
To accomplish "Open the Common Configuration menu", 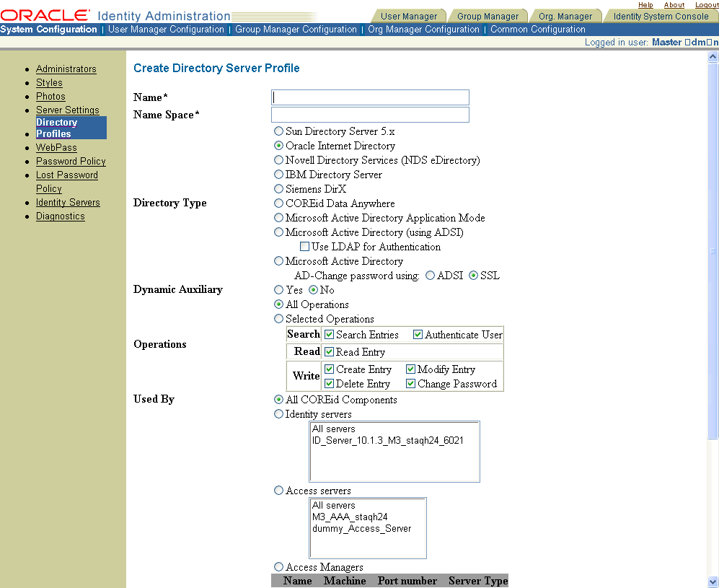I will 537,30.
